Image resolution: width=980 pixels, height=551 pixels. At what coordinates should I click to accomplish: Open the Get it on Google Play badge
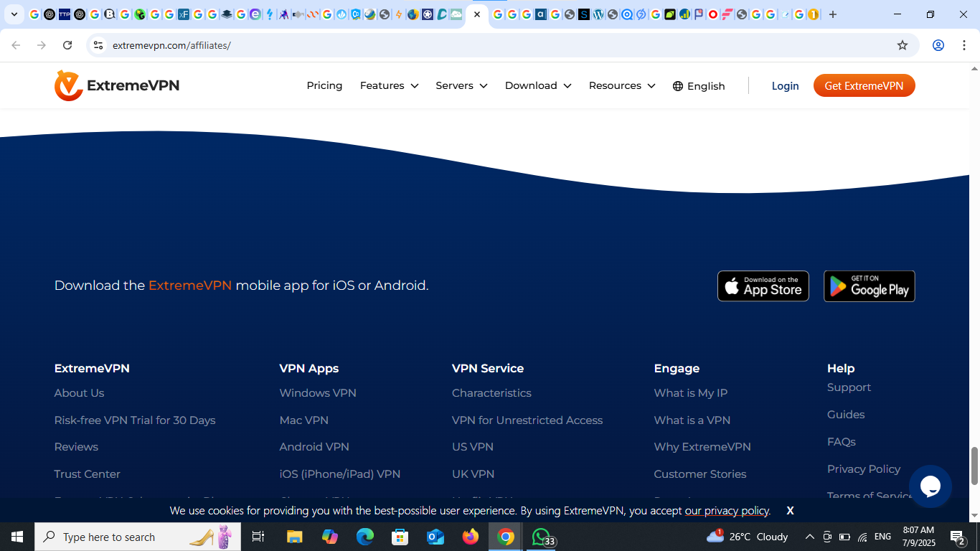click(870, 286)
